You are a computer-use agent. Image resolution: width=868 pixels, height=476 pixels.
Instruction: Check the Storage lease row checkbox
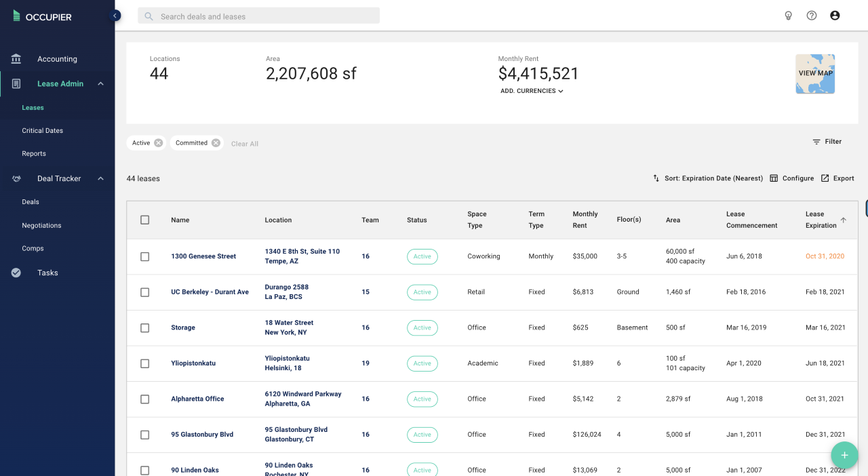pyautogui.click(x=144, y=328)
